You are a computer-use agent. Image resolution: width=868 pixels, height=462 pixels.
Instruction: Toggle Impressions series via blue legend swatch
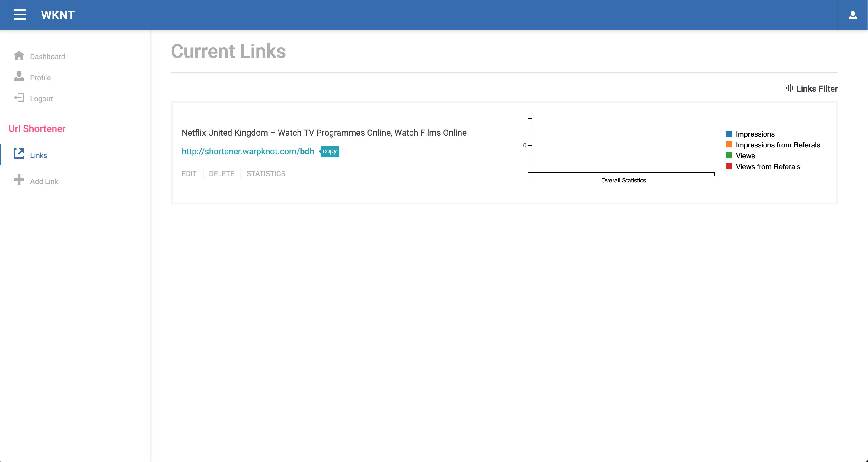[x=729, y=134]
